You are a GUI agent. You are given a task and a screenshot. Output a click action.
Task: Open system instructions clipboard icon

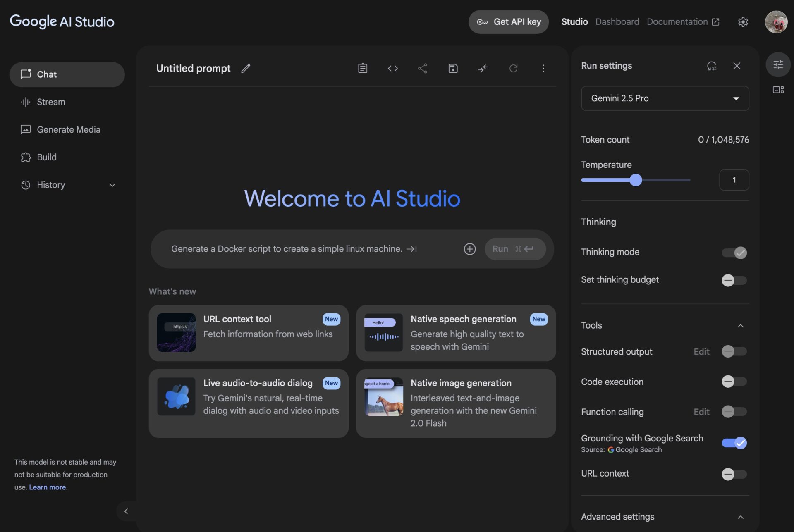[363, 68]
